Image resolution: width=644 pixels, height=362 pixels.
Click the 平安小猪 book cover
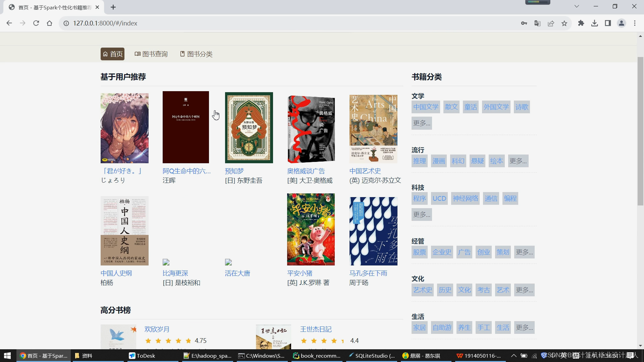(x=311, y=229)
